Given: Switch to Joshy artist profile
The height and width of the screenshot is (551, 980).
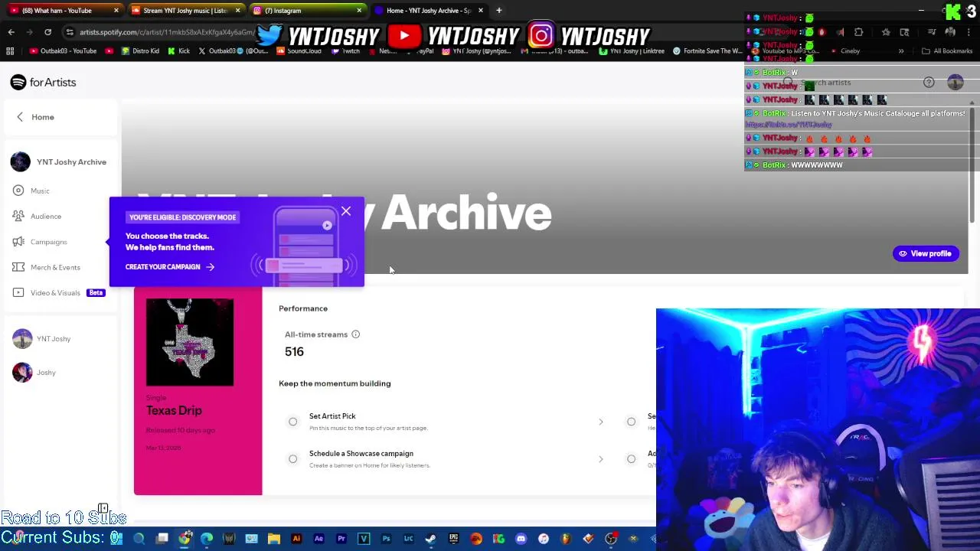Looking at the screenshot, I should pyautogui.click(x=34, y=372).
